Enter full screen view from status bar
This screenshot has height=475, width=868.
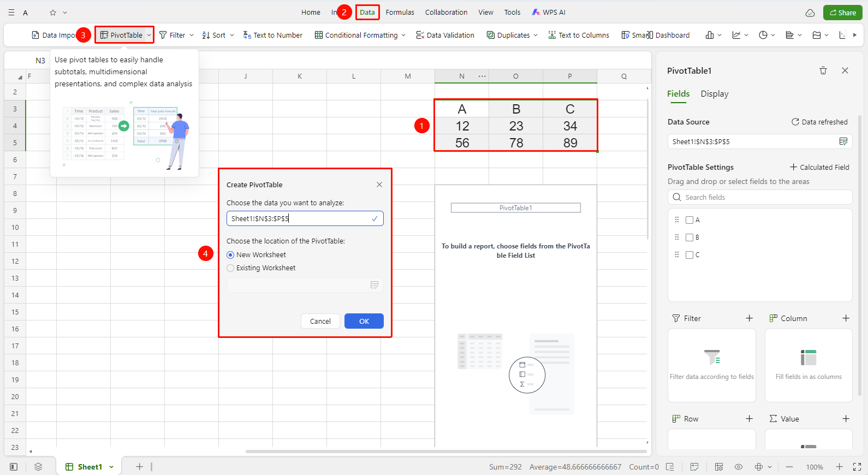[857, 467]
